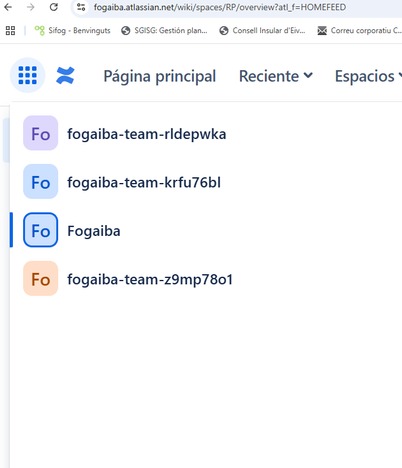Screen dimensions: 402x468
Task: Reload the page with the refresh icon
Action: pos(53,7)
